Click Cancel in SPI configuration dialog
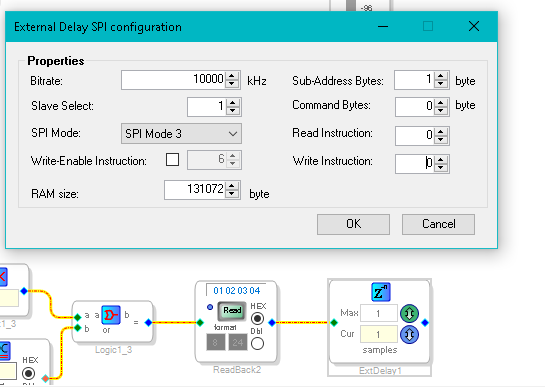Image resolution: width=545 pixels, height=387 pixels. [438, 224]
